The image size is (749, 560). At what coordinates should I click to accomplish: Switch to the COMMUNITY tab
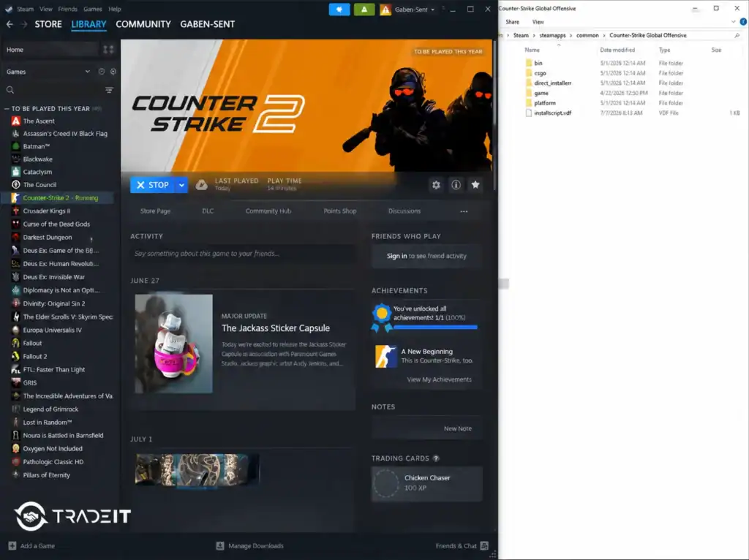(x=143, y=24)
